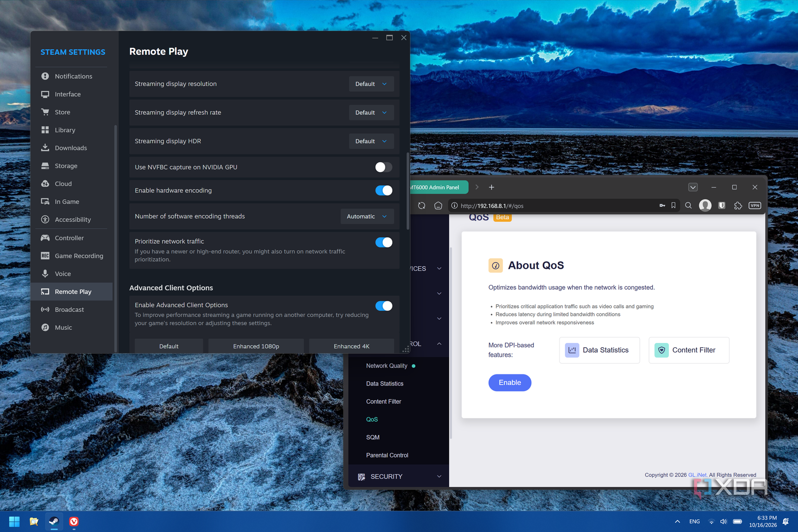This screenshot has height=532, width=798.
Task: Toggle Use NVFBC capture on NVIDIA GPU
Action: 384,167
